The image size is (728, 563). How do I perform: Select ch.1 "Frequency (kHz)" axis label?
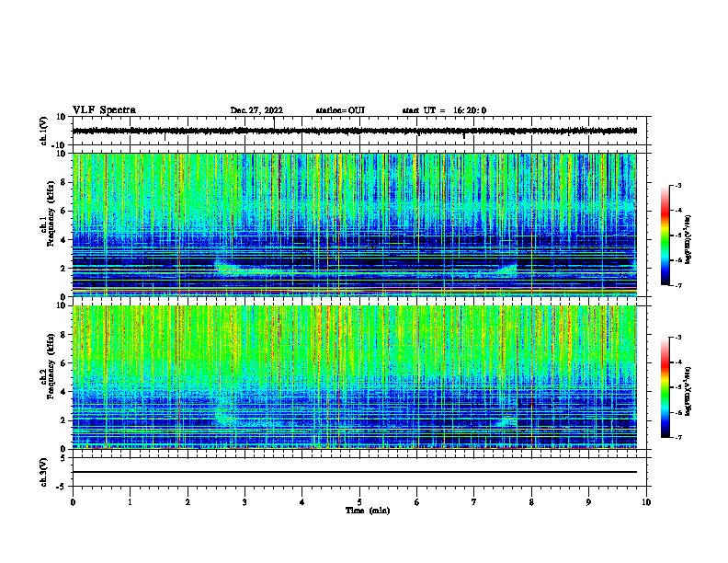pos(51,213)
